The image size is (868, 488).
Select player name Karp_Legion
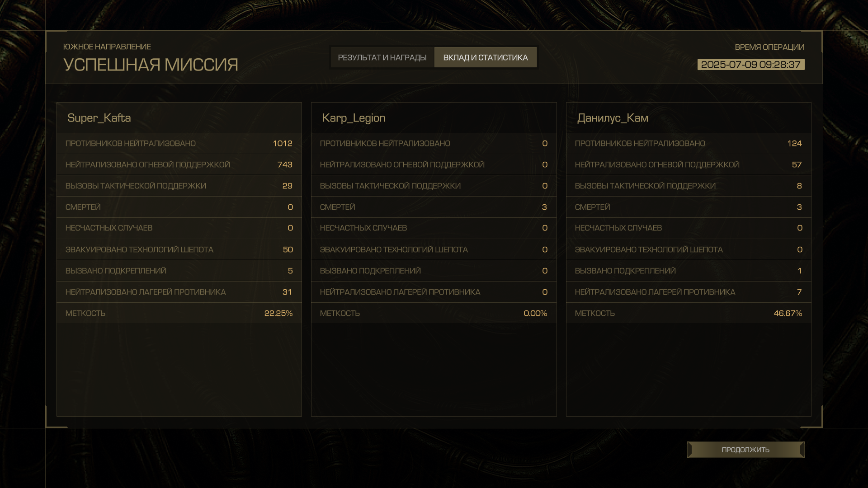(354, 118)
